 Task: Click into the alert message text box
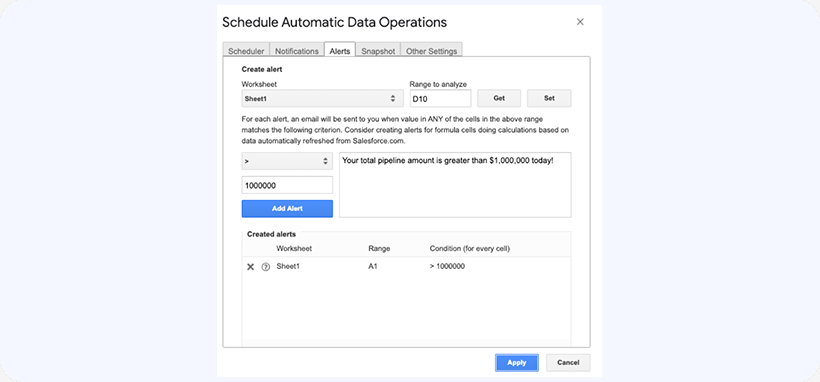(x=455, y=185)
